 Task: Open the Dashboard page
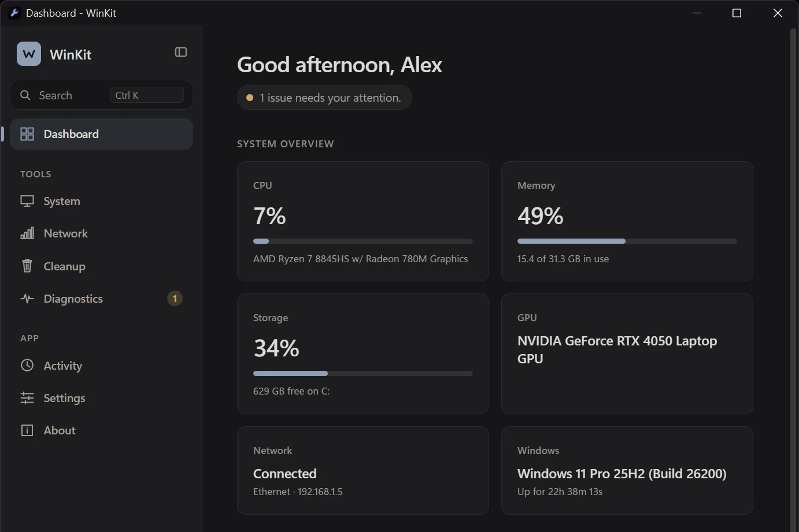coord(102,134)
